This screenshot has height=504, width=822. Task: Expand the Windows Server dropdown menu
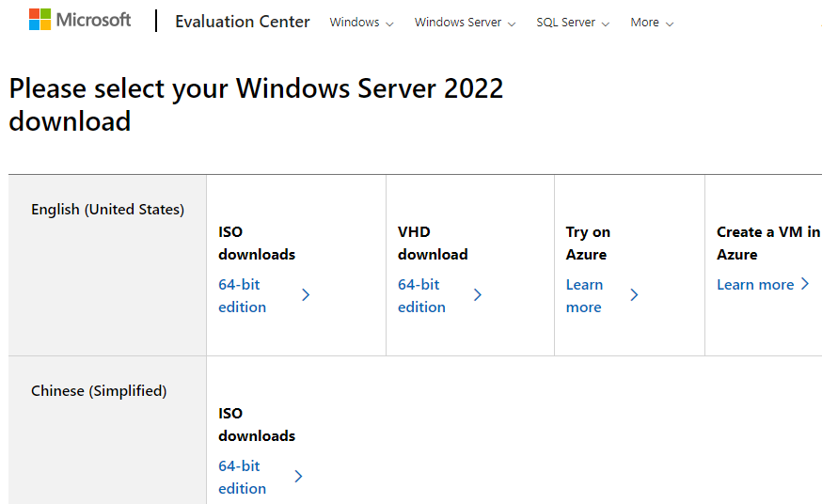458,23
